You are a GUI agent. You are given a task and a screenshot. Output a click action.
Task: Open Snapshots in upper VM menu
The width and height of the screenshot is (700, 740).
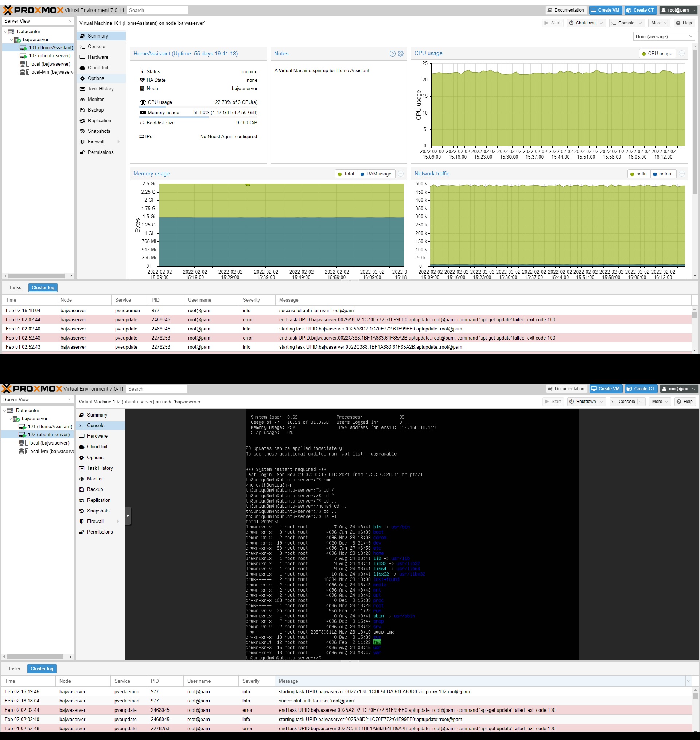point(99,131)
